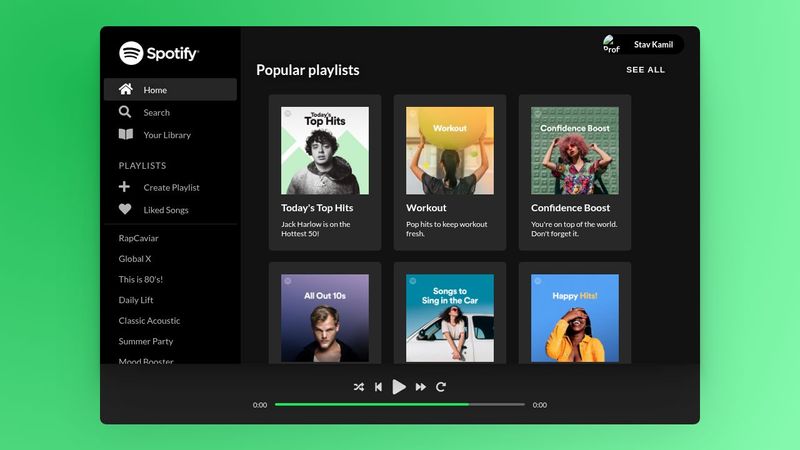Open the Global X playlist
The height and width of the screenshot is (450, 800).
pyautogui.click(x=135, y=259)
